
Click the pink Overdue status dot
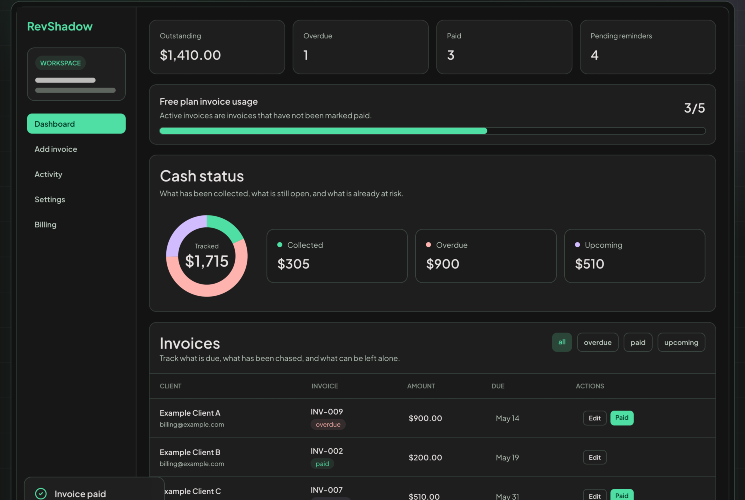coord(428,245)
